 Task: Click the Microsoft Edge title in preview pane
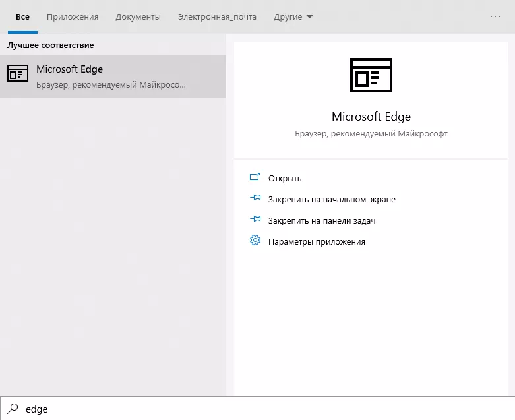pyautogui.click(x=371, y=117)
